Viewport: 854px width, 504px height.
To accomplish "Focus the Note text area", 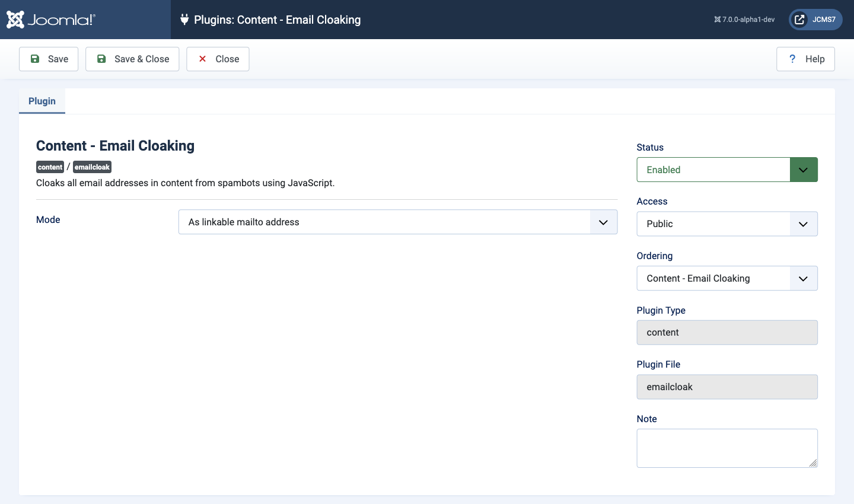I will (x=727, y=448).
